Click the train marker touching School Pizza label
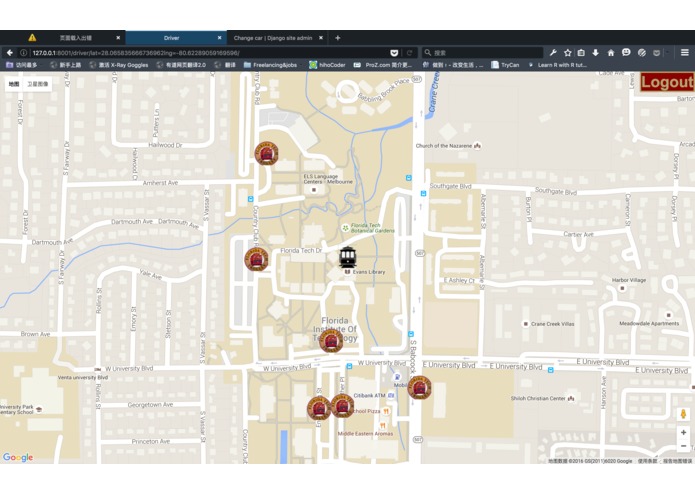Screen dimensions: 695x494 (343, 406)
